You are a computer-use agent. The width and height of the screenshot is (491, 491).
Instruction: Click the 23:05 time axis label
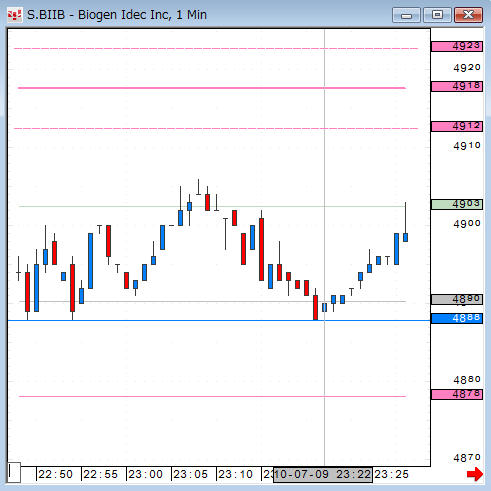(x=190, y=474)
